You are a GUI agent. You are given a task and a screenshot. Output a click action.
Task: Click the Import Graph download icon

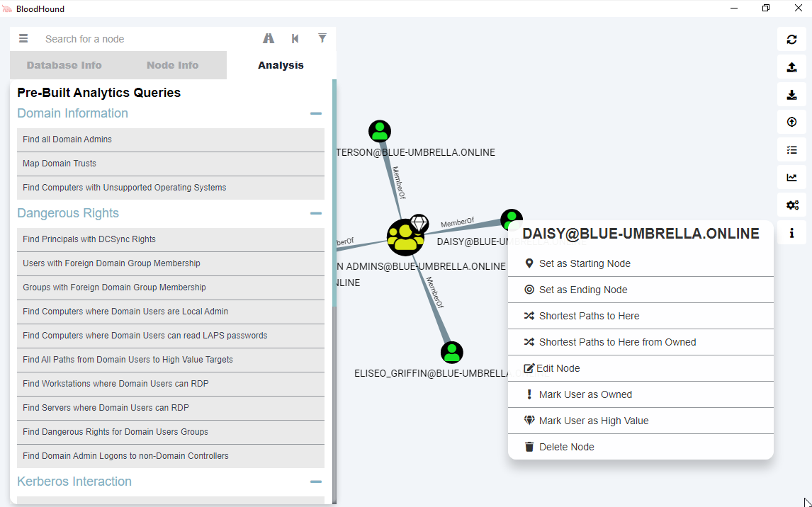coord(791,95)
